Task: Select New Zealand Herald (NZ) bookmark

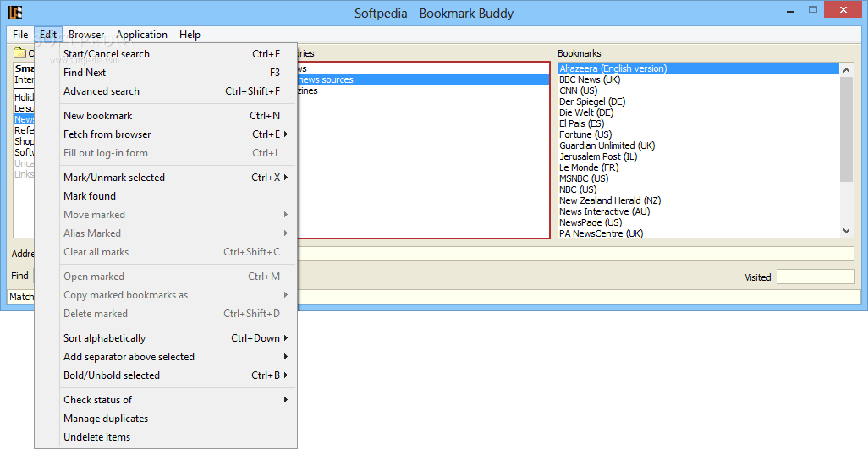Action: [x=699, y=200]
